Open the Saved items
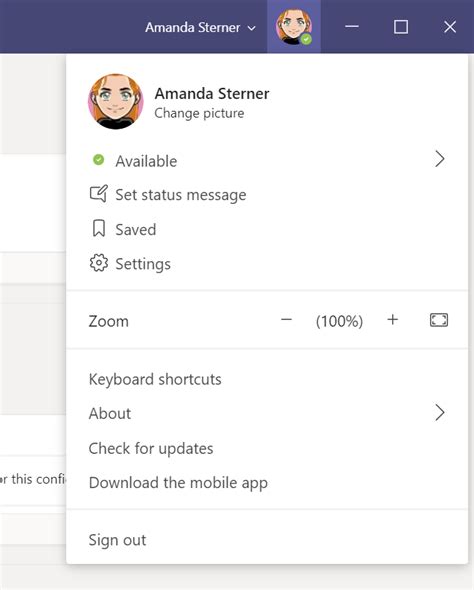The width and height of the screenshot is (474, 590). pos(267,229)
